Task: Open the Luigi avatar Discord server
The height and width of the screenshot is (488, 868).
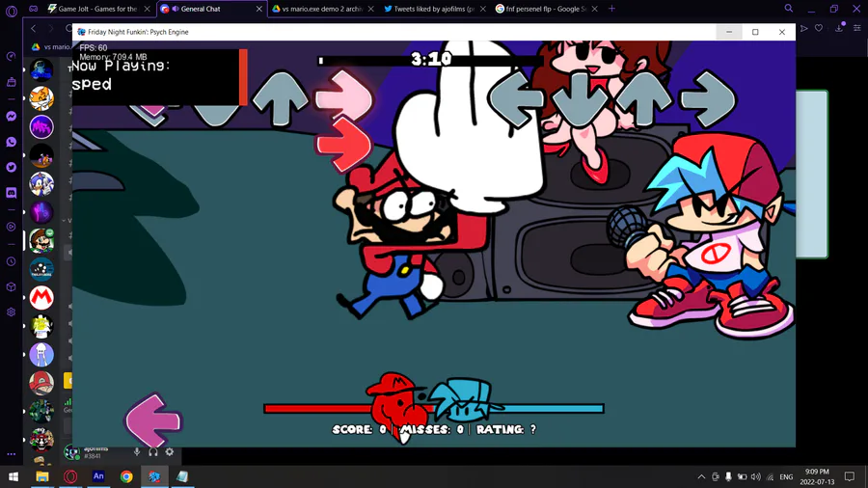Action: [x=41, y=241]
